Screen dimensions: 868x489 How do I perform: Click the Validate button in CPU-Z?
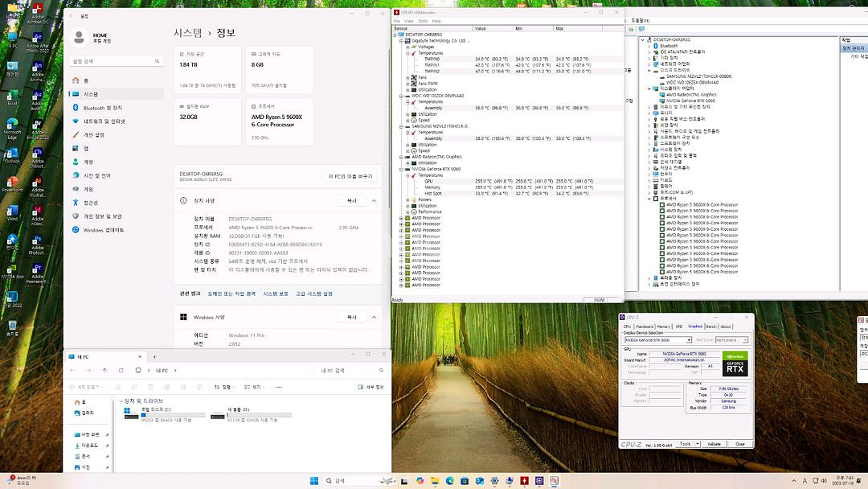click(x=714, y=444)
